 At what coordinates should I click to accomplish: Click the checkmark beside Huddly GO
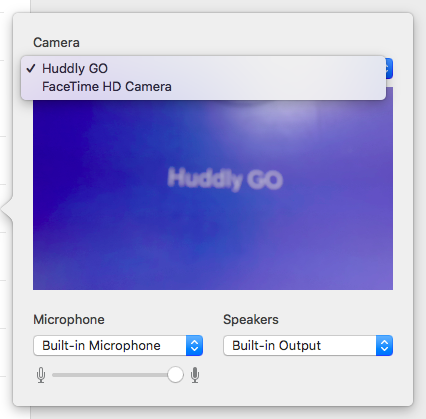[31, 68]
